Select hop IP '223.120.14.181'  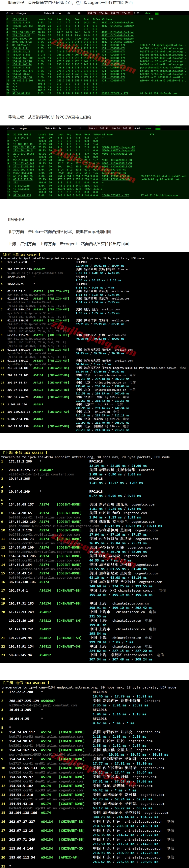click(24, 170)
